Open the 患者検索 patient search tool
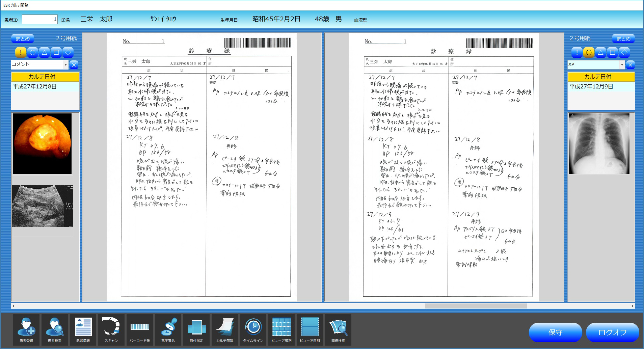The image size is (644, 349). click(55, 329)
